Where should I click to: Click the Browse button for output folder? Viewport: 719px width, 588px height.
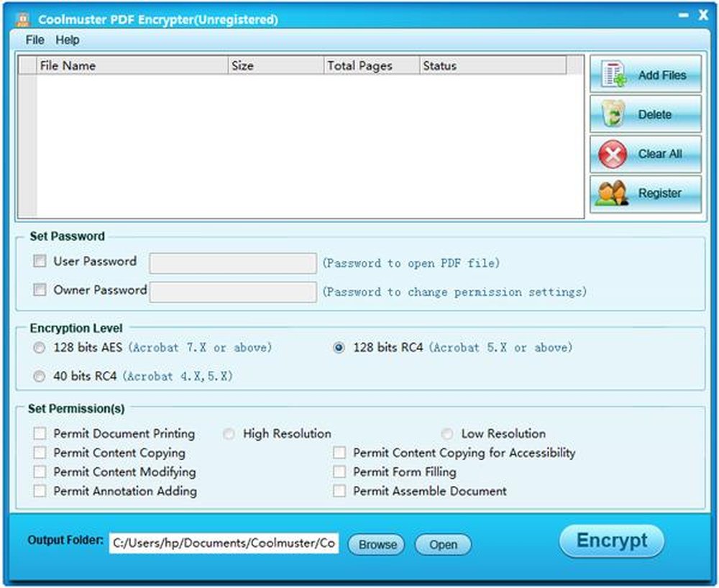[x=375, y=544]
